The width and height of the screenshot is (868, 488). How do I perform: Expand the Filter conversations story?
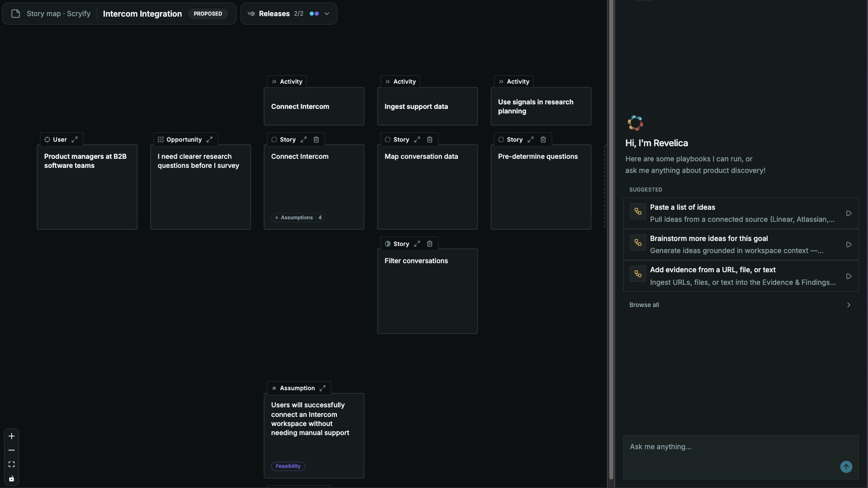[417, 244]
